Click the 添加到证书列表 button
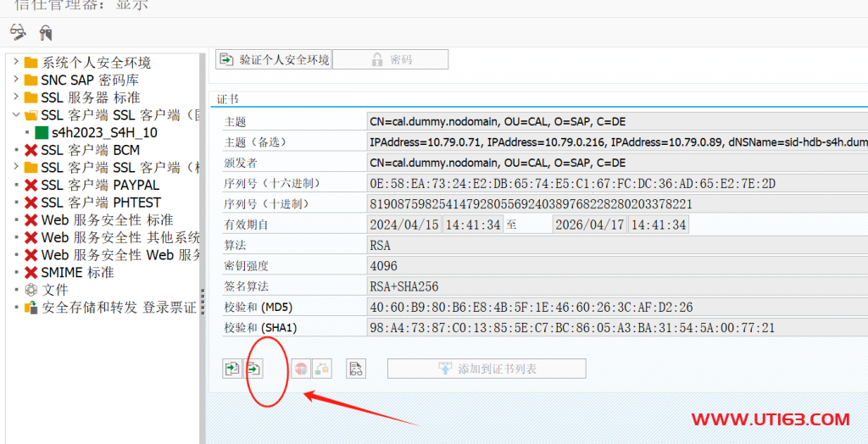The width and height of the screenshot is (868, 444). [487, 368]
